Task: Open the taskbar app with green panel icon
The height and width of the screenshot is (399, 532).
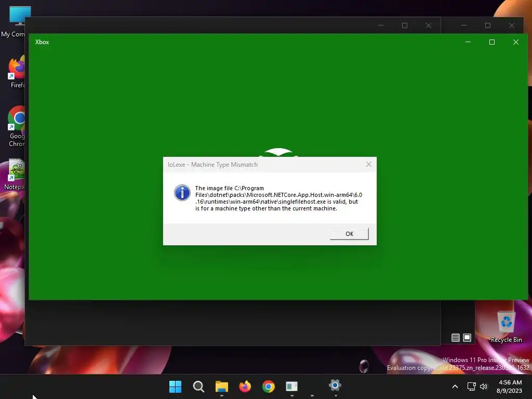Action: click(291, 387)
